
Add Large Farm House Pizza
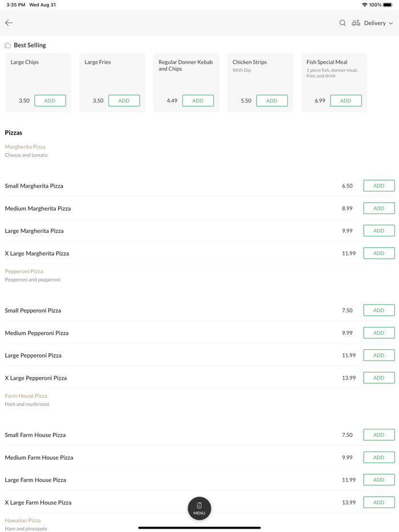pyautogui.click(x=378, y=480)
